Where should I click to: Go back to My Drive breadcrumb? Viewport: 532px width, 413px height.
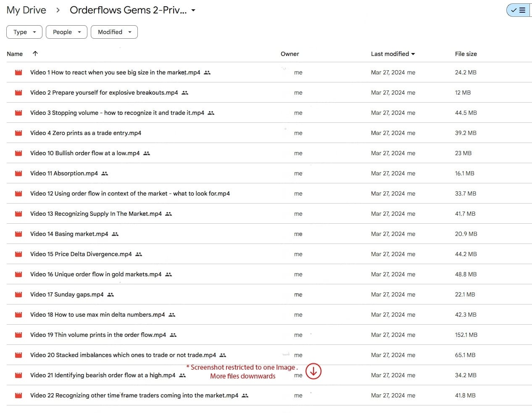click(x=26, y=10)
